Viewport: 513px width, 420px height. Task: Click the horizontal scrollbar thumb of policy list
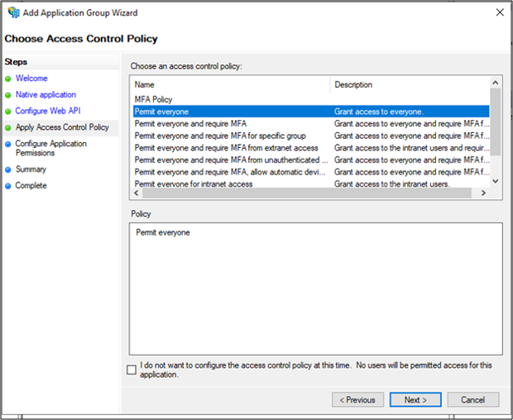pyautogui.click(x=307, y=193)
